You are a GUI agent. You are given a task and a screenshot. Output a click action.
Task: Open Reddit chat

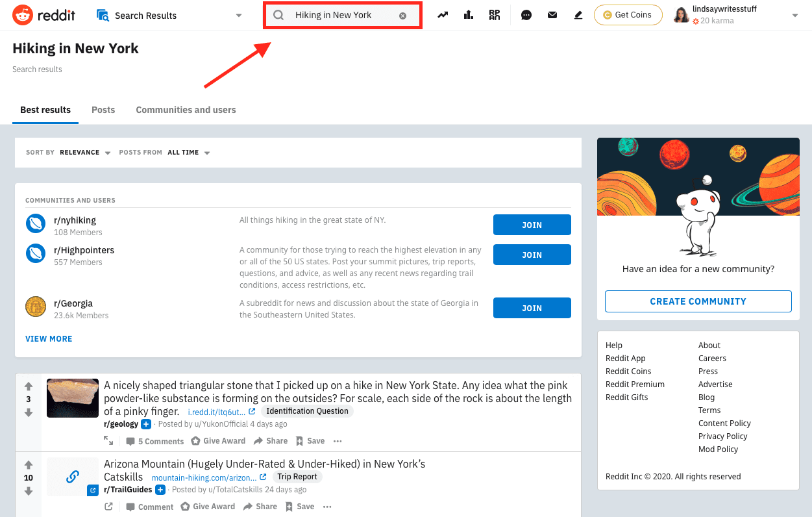tap(526, 14)
